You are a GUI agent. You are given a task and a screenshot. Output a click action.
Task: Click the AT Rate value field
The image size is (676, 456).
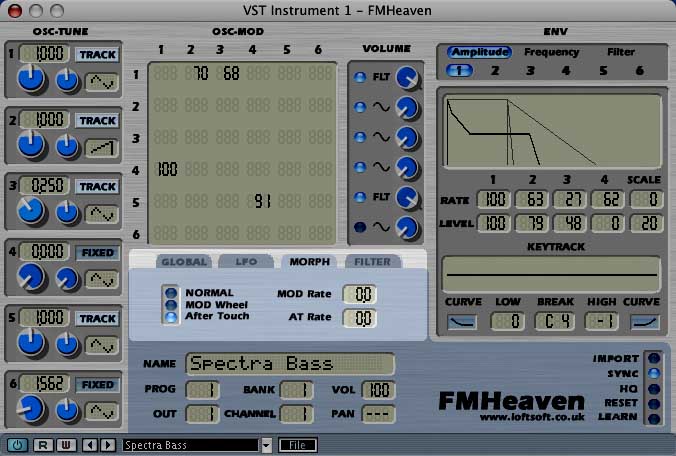[x=360, y=318]
